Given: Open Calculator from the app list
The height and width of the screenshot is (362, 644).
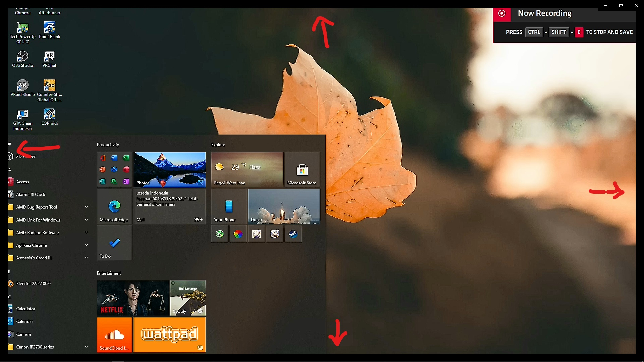Looking at the screenshot, I should (x=26, y=309).
